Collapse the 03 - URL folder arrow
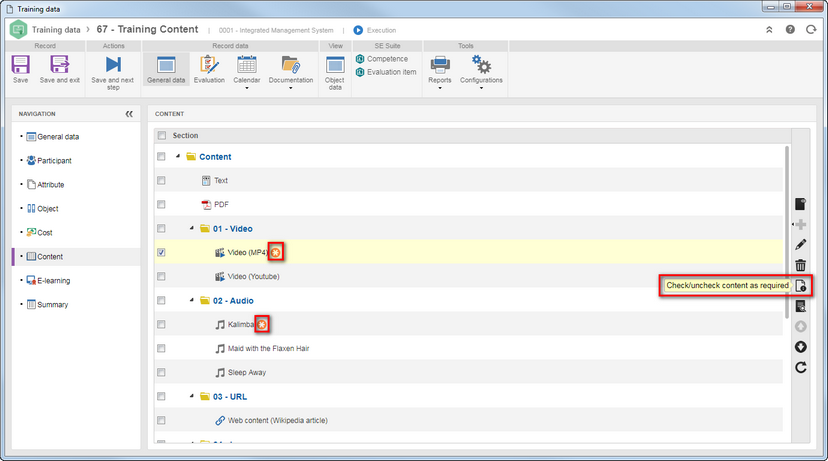828x461 pixels. coord(192,396)
